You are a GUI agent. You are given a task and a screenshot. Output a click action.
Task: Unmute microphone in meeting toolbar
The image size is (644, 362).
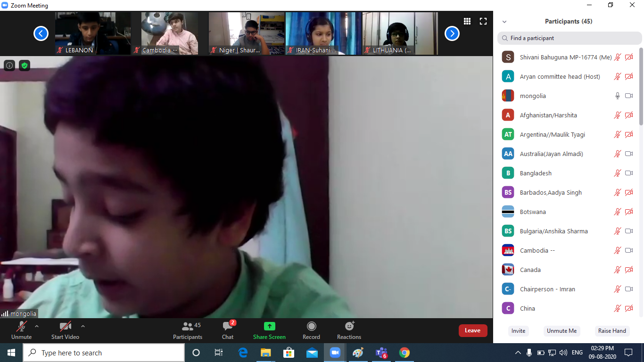[x=21, y=327]
